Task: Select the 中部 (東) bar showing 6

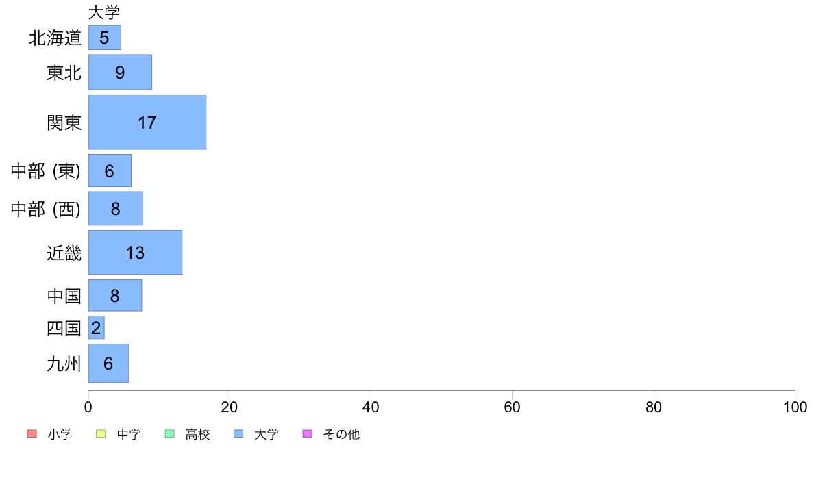Action: tap(110, 171)
